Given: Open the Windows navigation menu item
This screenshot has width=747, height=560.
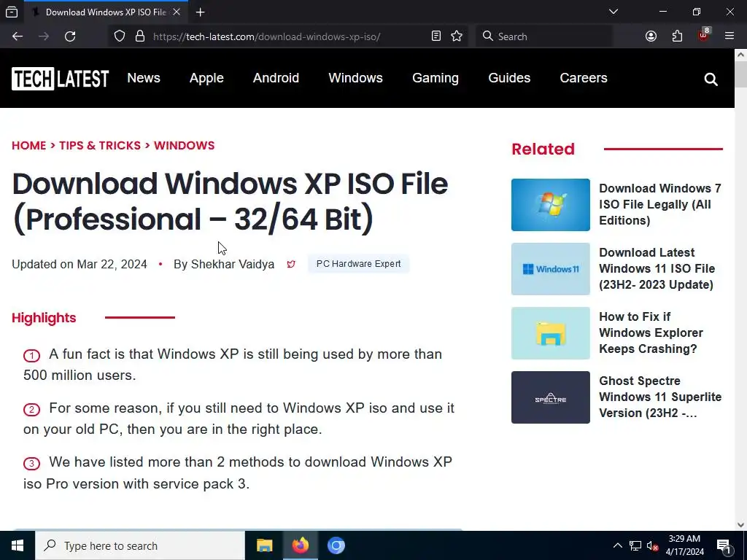Looking at the screenshot, I should coord(355,78).
